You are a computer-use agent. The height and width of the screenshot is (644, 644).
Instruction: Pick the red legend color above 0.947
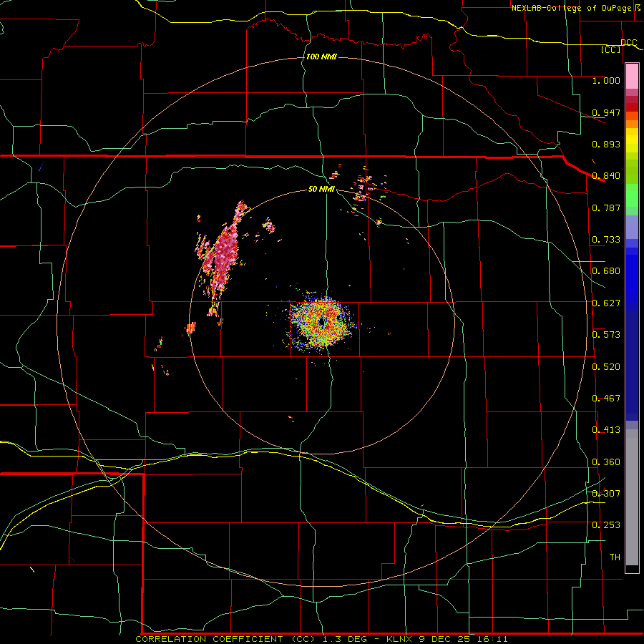pos(632,107)
